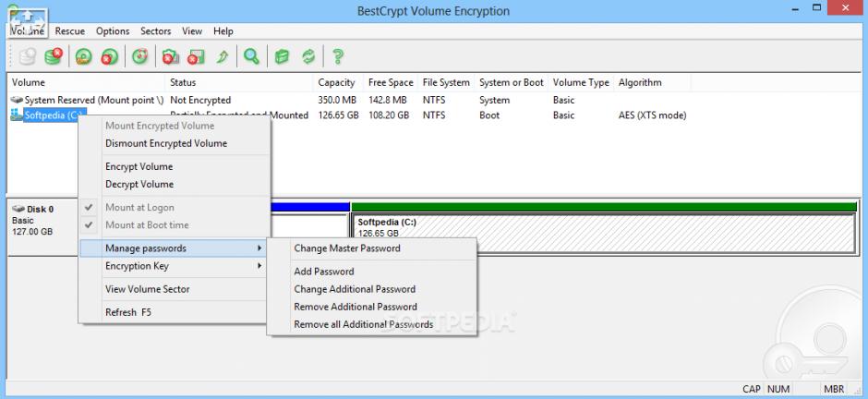This screenshot has width=868, height=399.
Task: Click the Decrypt Volume disc icon with red X
Action: pos(110,56)
